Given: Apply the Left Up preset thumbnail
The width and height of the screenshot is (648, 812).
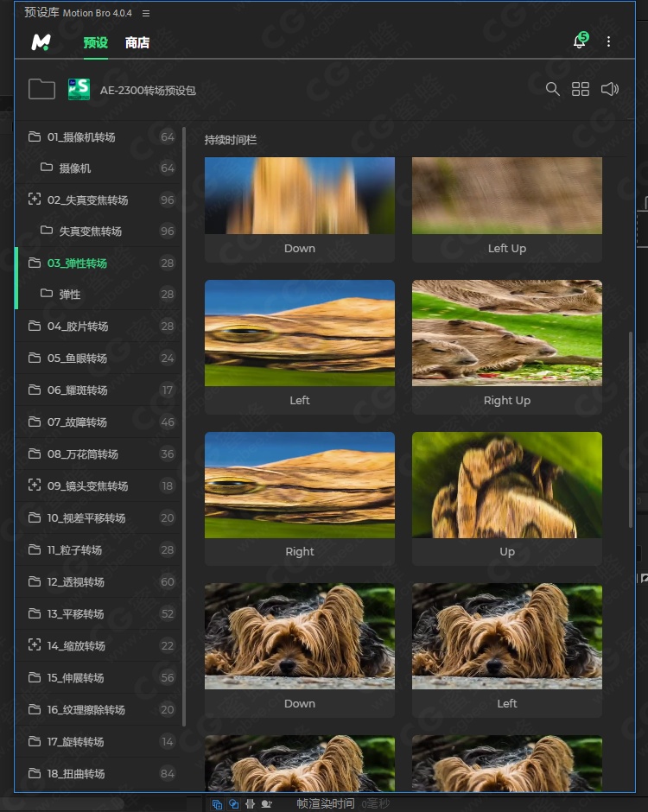Looking at the screenshot, I should [x=507, y=195].
